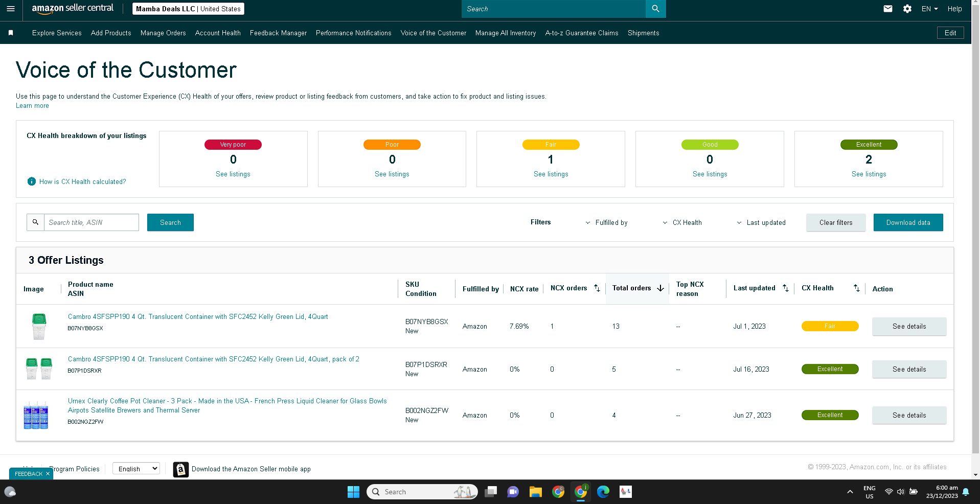This screenshot has height=504, width=980.
Task: Click the Search title, ASIN input field
Action: pos(92,222)
